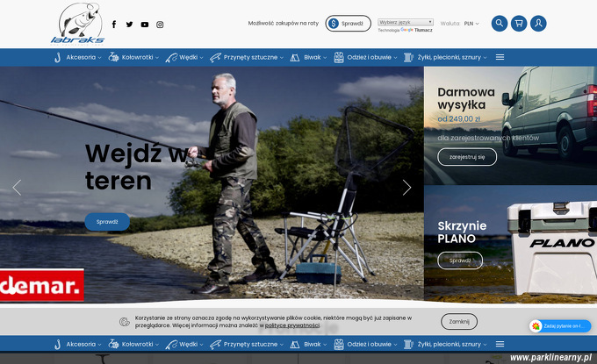Open the shopping cart icon
The height and width of the screenshot is (364, 597).
pyautogui.click(x=519, y=23)
